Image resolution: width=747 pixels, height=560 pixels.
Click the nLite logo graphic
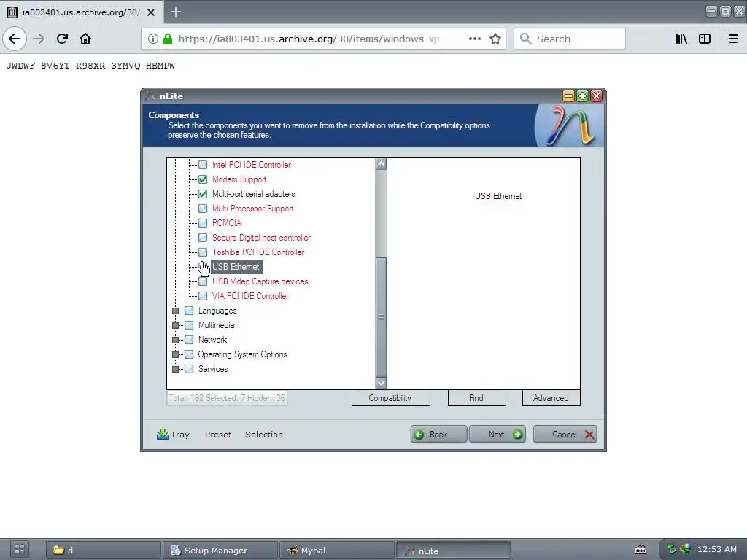pos(569,125)
